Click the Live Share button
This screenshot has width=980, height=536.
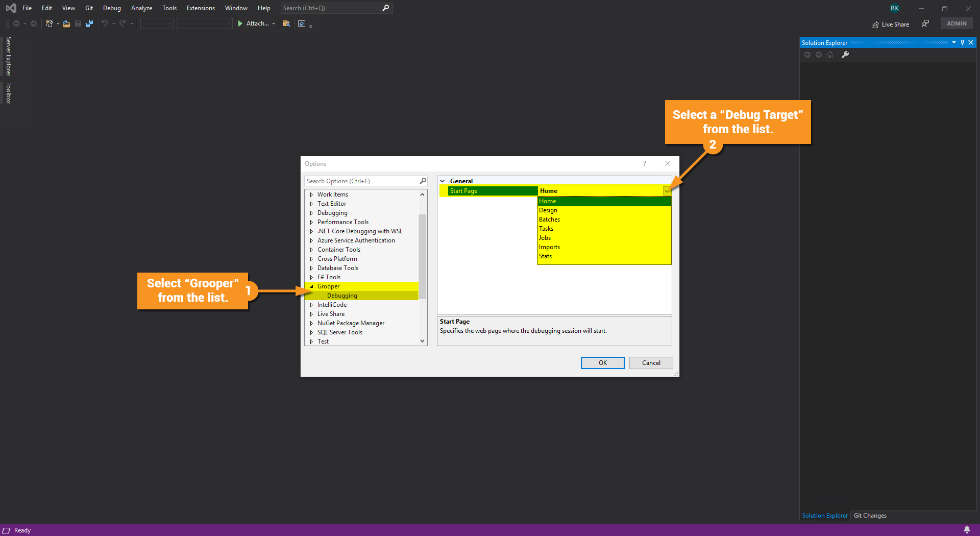[x=890, y=24]
